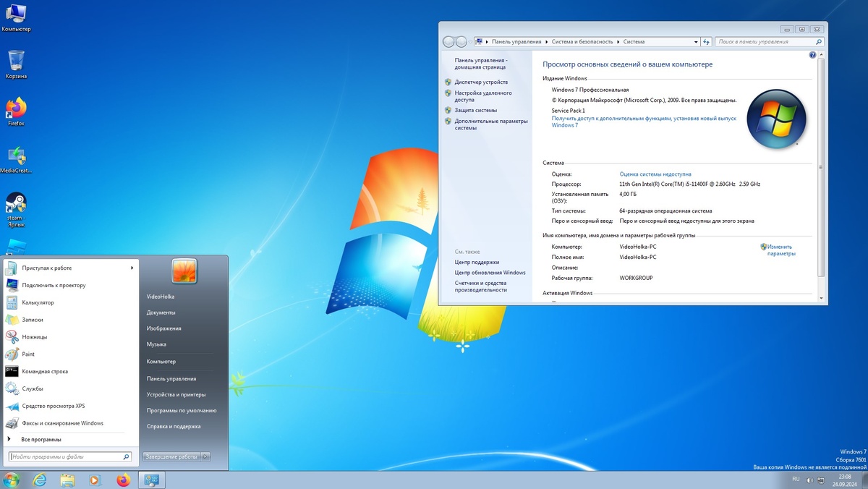Click the RU language indicator
The image size is (868, 489).
point(796,479)
